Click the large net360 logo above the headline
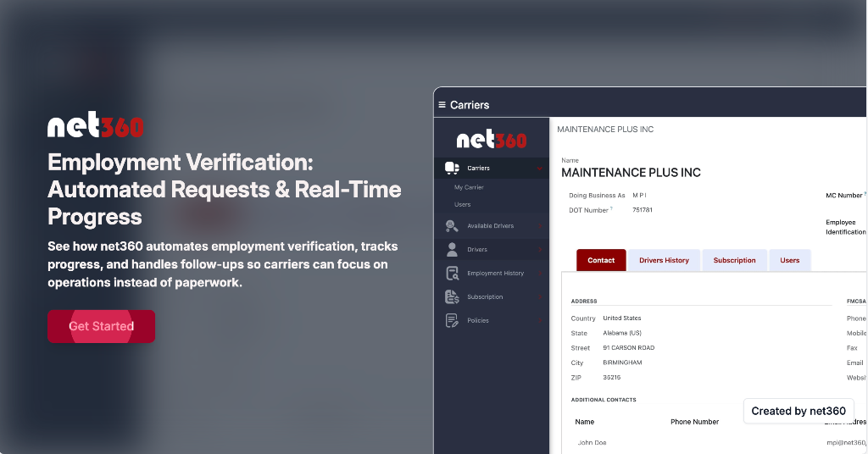This screenshot has height=454, width=868. (95, 125)
